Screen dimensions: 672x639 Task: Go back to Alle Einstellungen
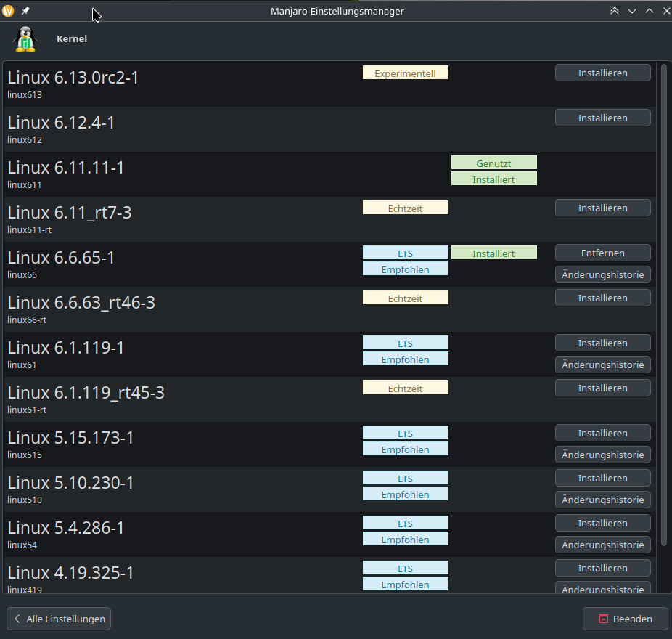point(59,619)
